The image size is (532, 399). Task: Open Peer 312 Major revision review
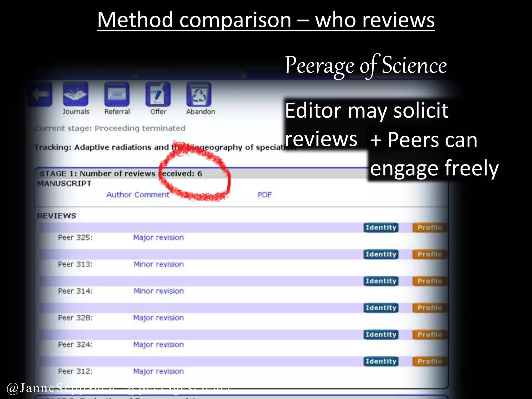(x=158, y=371)
